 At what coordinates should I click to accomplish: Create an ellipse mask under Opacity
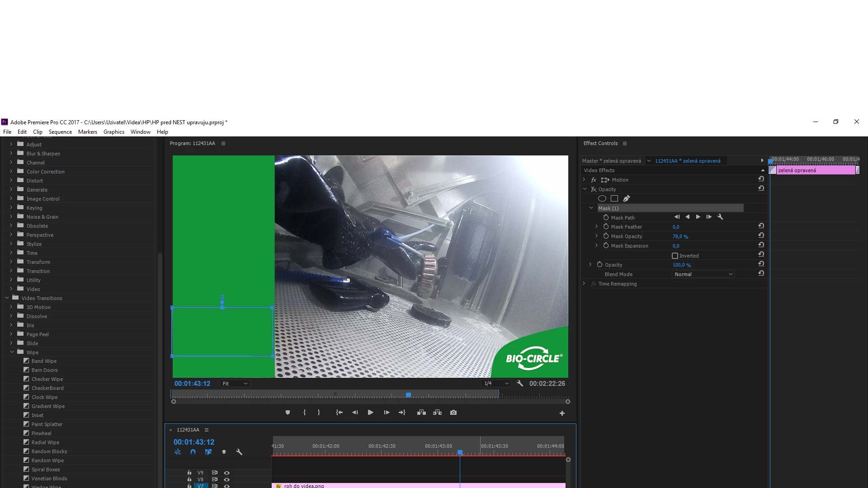(x=602, y=198)
